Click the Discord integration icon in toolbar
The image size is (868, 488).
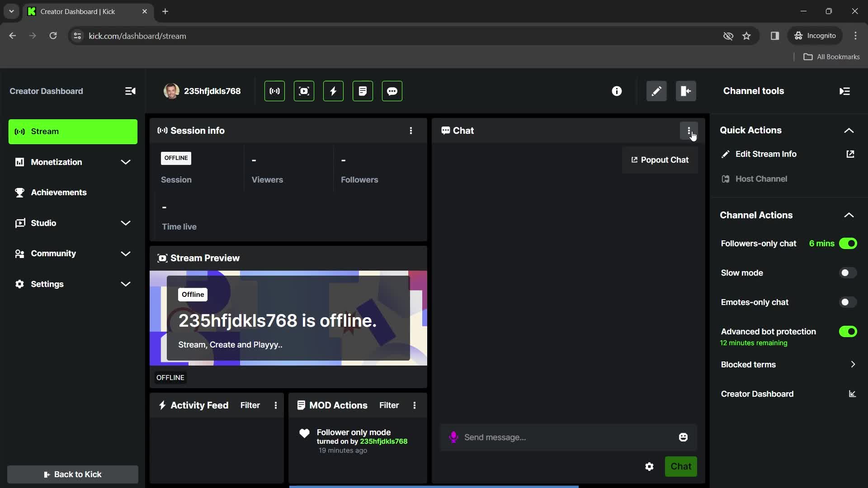pos(392,90)
